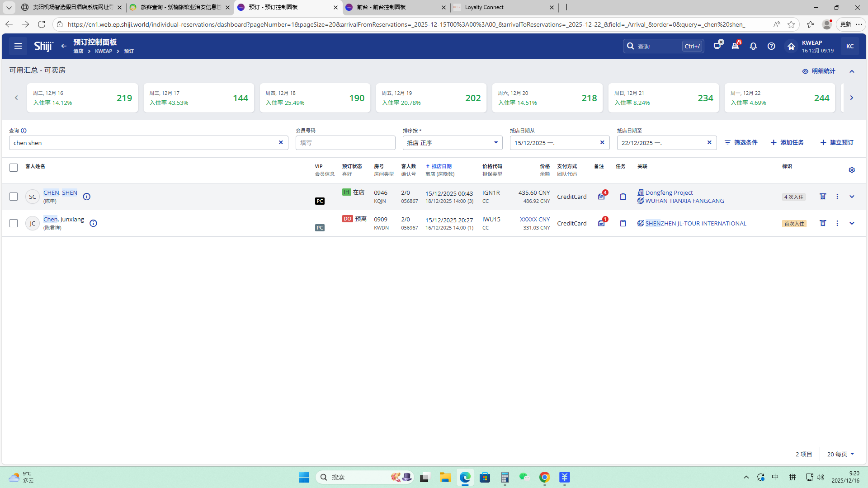The height and width of the screenshot is (488, 868).
Task: Click the home icon beside KWEAP
Action: click(x=791, y=46)
